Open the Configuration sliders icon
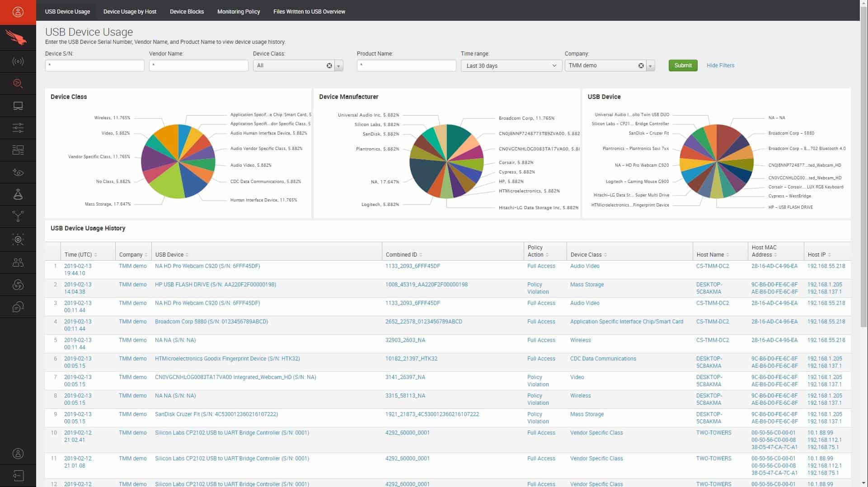Image resolution: width=868 pixels, height=487 pixels. (18, 127)
